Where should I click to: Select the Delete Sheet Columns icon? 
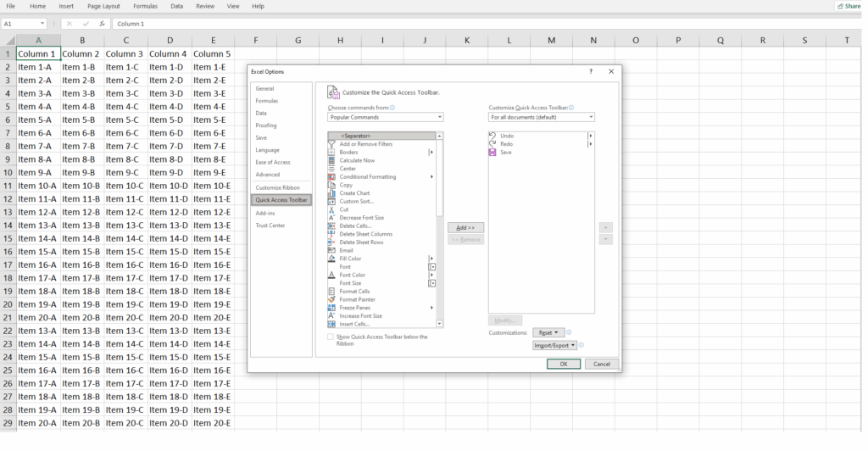click(x=331, y=234)
